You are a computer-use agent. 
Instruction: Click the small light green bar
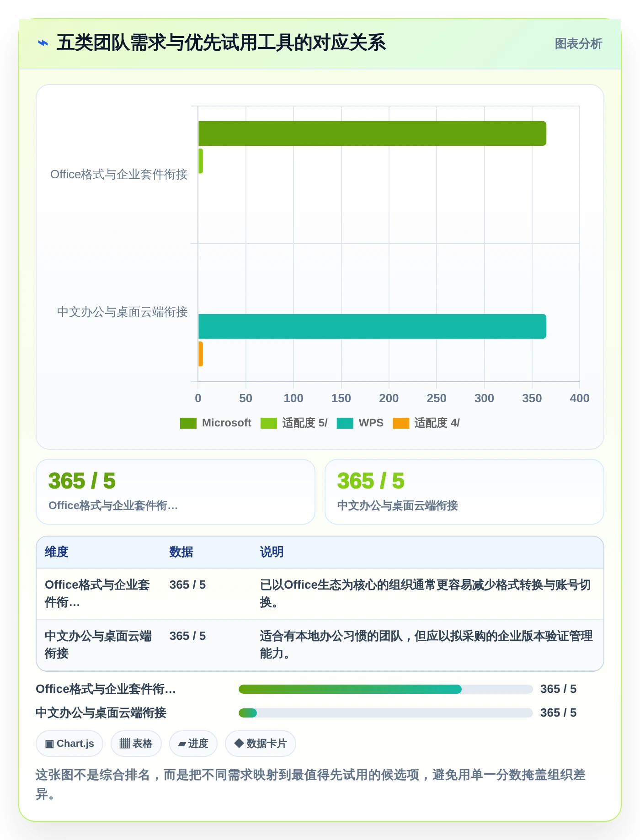point(201,161)
